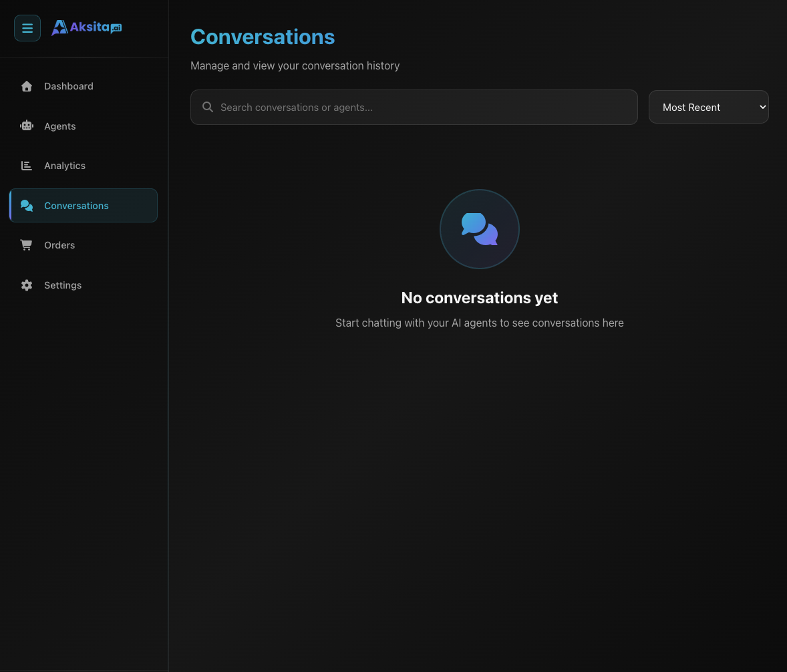This screenshot has width=787, height=672.
Task: Switch to the Agents section
Action: pyautogui.click(x=59, y=126)
